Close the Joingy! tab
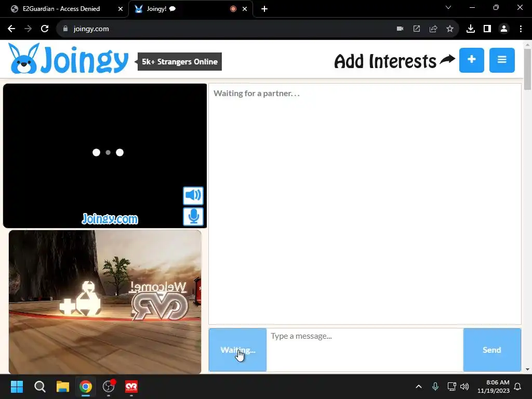 click(245, 9)
